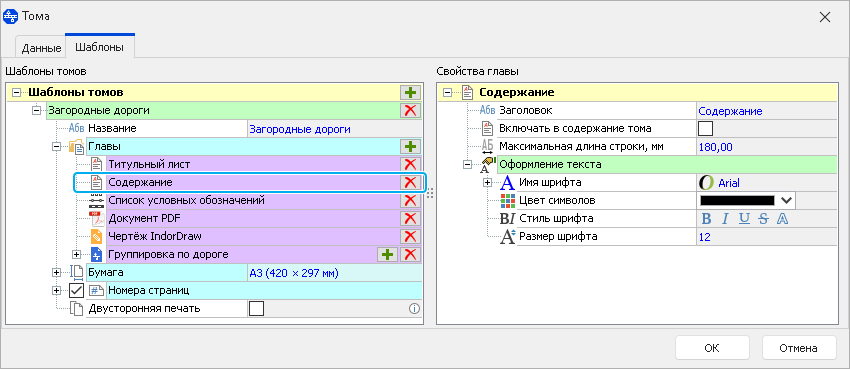This screenshot has width=850, height=369.
Task: Select the Документ PDF chapter row
Action: click(253, 218)
